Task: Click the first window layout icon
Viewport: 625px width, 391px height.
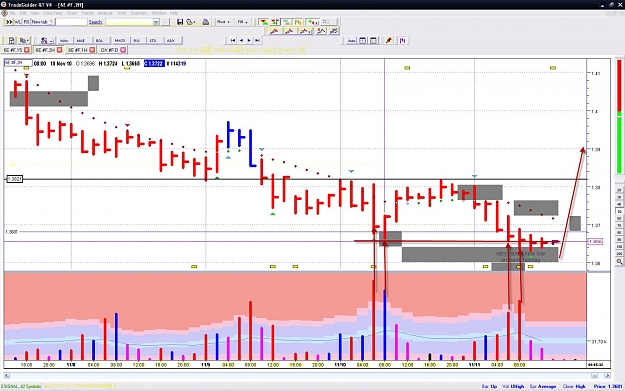Action: (363, 40)
